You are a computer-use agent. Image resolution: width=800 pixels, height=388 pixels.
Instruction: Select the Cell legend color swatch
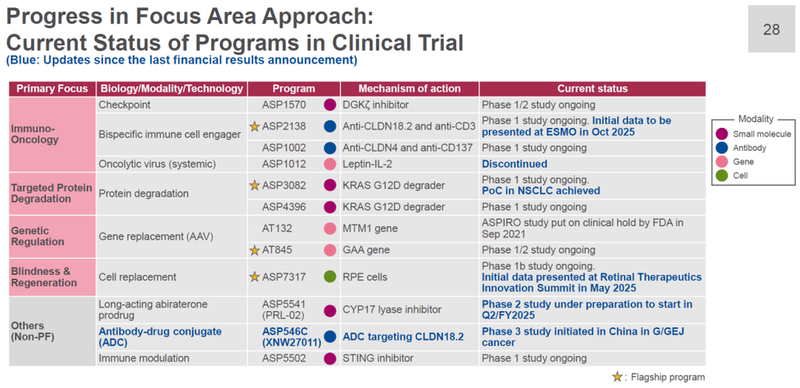click(x=722, y=176)
